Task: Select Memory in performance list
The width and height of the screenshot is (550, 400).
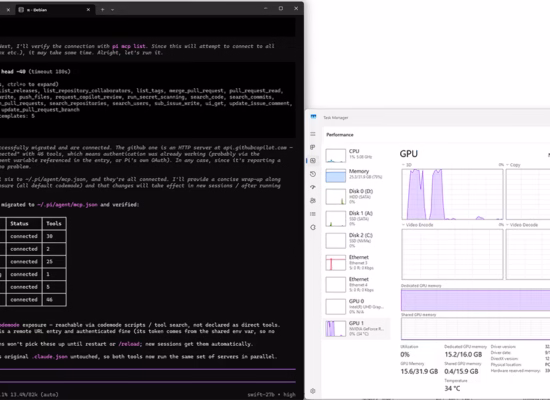Action: click(357, 174)
